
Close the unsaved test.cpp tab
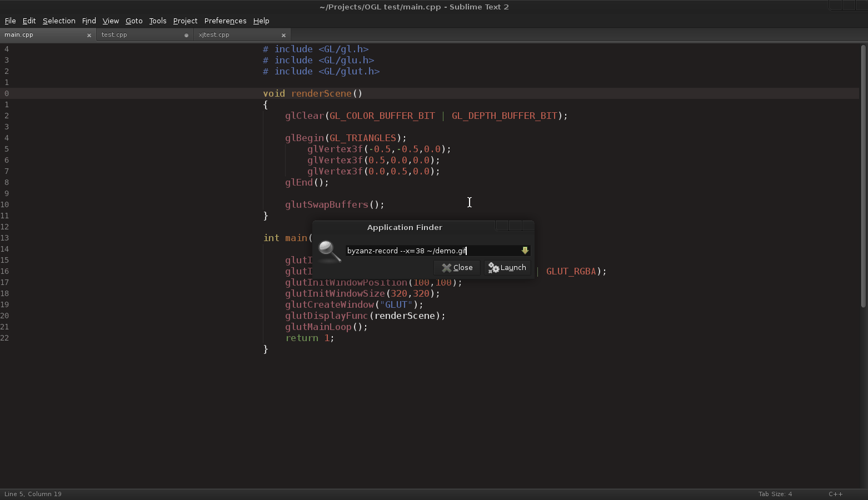coord(186,35)
